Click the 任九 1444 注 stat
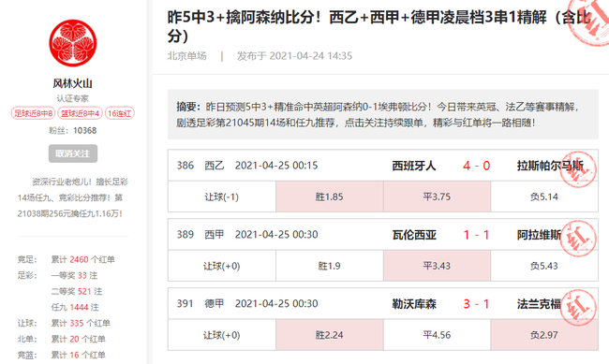This screenshot has width=609, height=364. [75, 307]
